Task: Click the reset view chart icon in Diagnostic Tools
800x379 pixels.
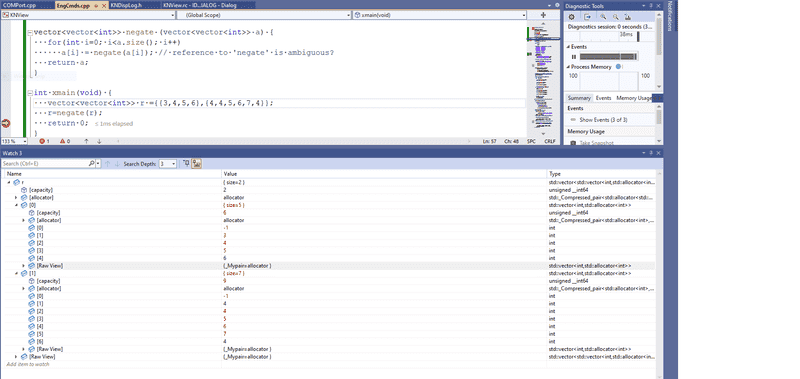Action: [628, 17]
